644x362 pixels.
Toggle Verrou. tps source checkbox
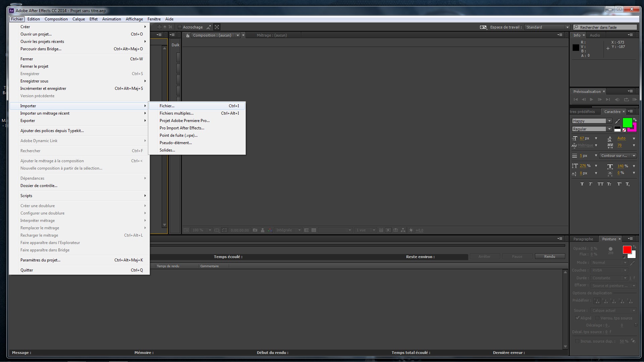597,318
